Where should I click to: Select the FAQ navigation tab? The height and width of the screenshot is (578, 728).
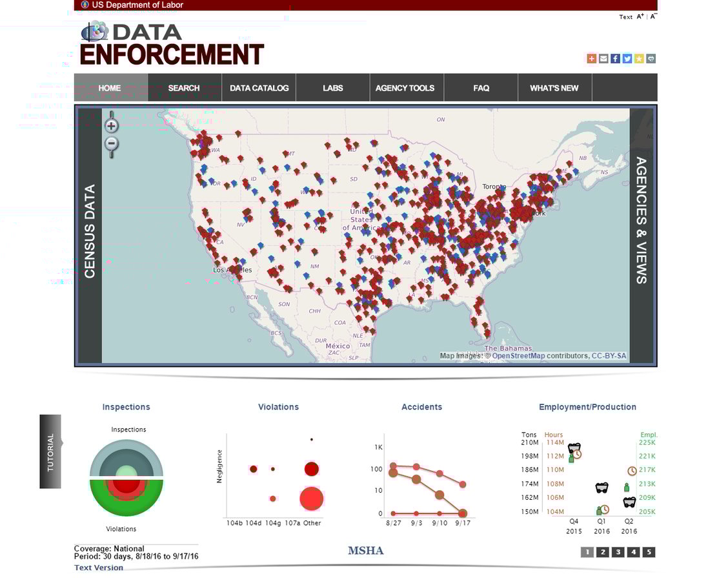pyautogui.click(x=480, y=87)
